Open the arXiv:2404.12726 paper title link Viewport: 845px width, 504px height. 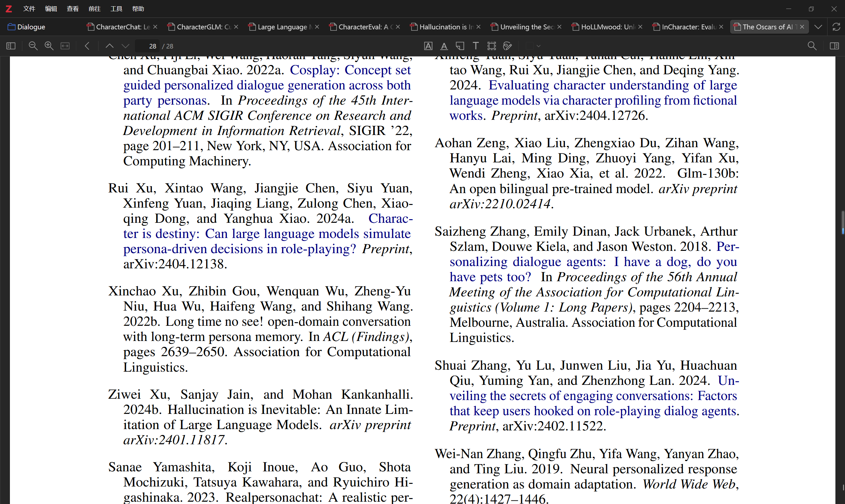tap(593, 100)
